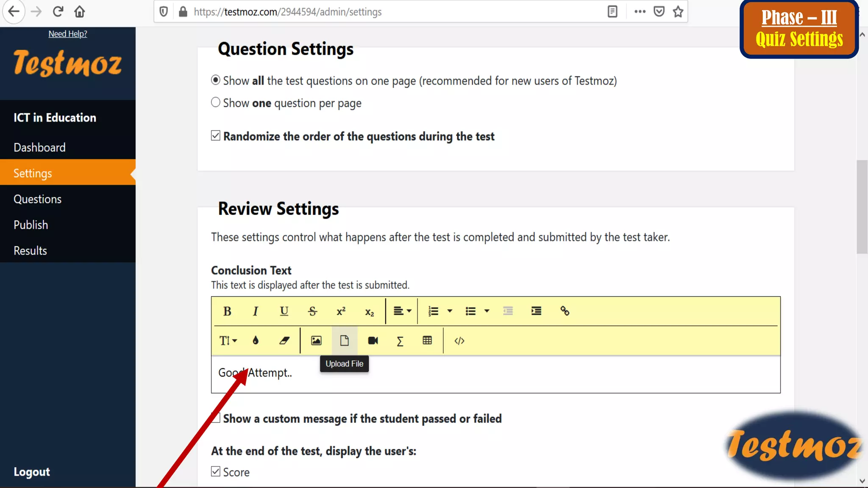Apply italic formatting
This screenshot has height=488, width=868.
tap(255, 311)
